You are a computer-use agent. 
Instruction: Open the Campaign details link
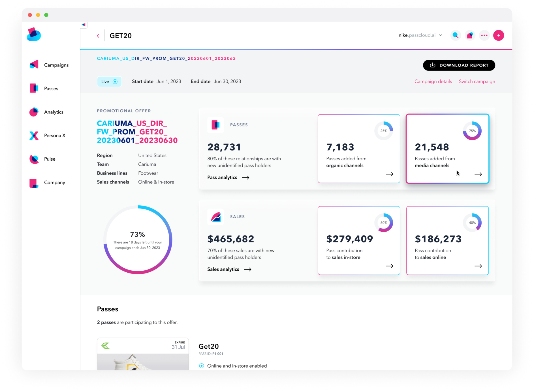[x=433, y=81]
